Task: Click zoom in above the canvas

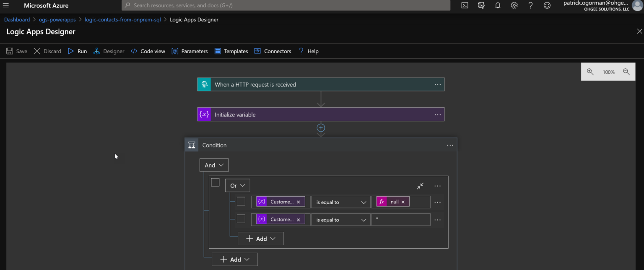Action: pyautogui.click(x=590, y=72)
